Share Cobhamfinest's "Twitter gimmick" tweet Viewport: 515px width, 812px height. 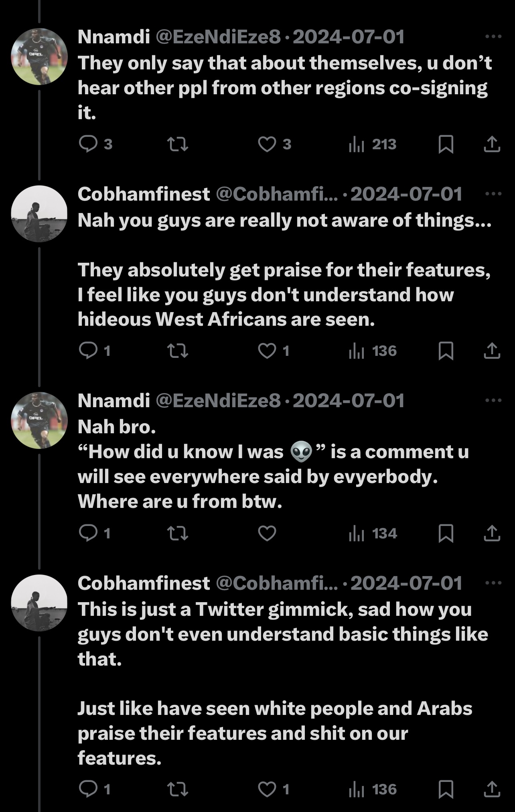pyautogui.click(x=492, y=789)
